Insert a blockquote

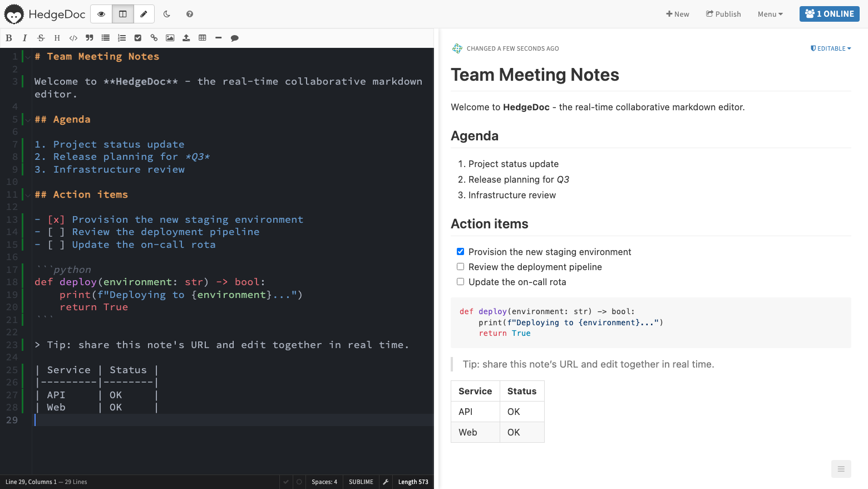89,38
